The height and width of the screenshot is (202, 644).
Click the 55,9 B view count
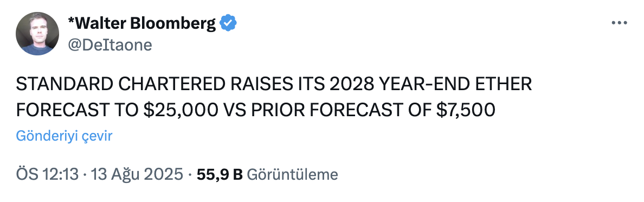(x=220, y=175)
